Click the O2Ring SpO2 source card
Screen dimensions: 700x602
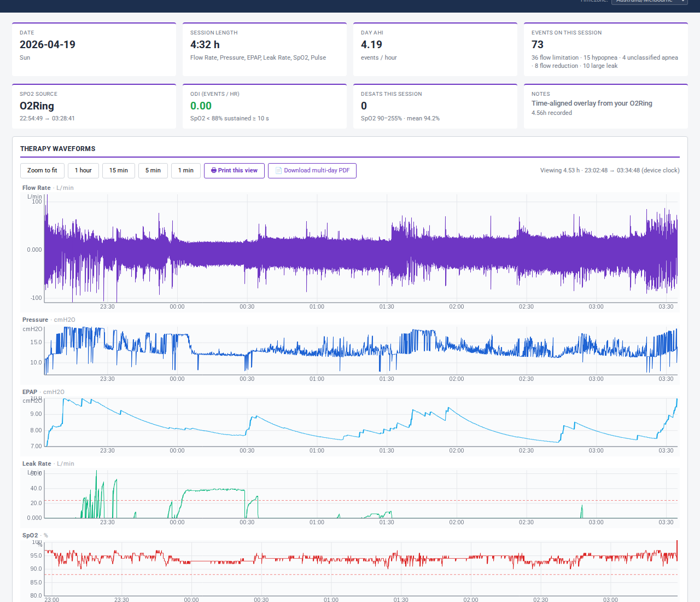point(94,106)
